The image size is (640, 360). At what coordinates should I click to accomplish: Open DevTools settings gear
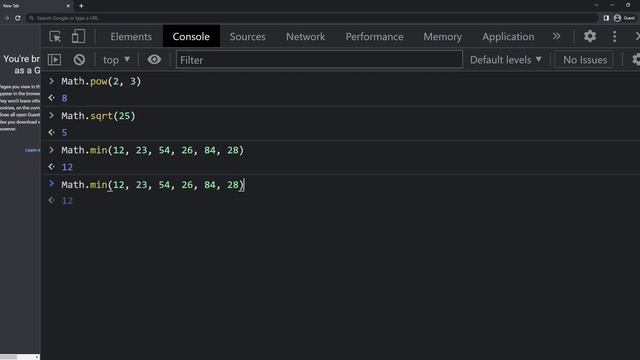590,36
